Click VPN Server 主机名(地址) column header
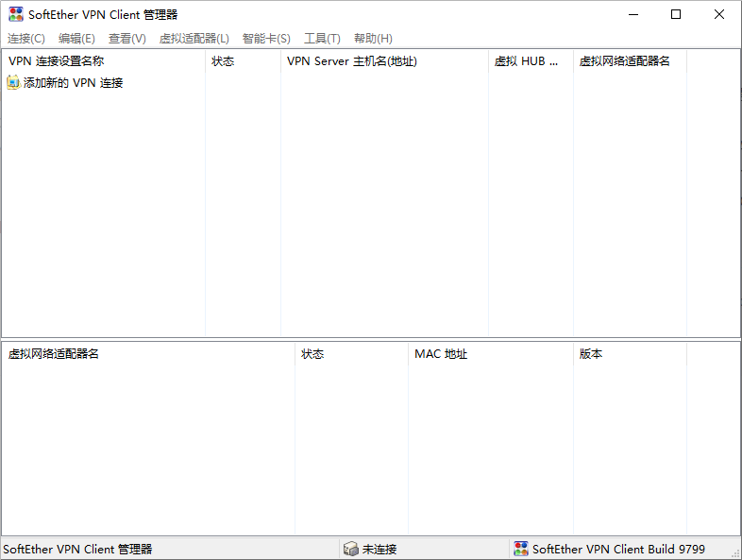The height and width of the screenshot is (560, 742). pyautogui.click(x=352, y=61)
